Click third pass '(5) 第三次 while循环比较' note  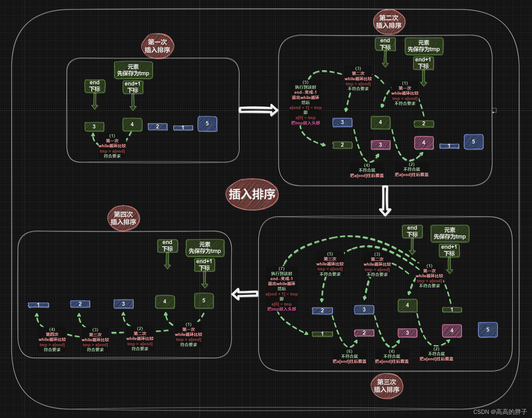pos(330,264)
